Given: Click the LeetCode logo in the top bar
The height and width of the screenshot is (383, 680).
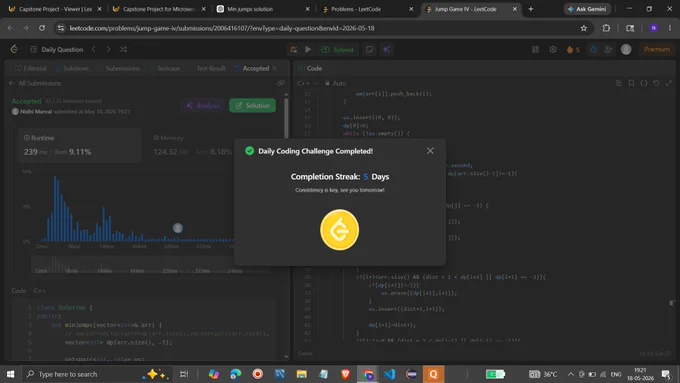Looking at the screenshot, I should click(14, 49).
